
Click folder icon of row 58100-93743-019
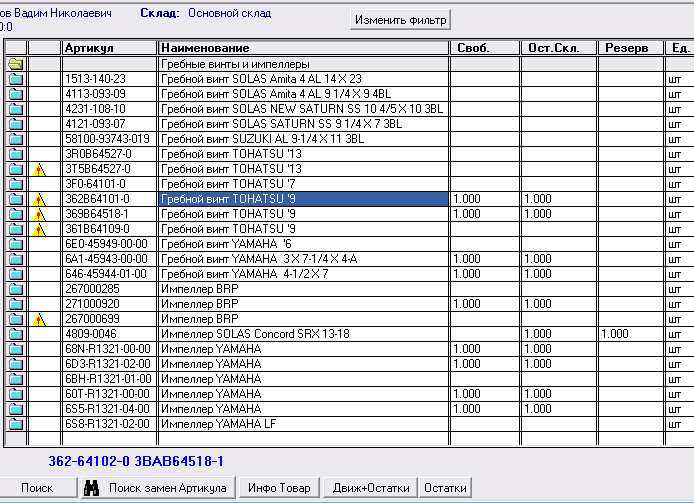tap(15, 139)
